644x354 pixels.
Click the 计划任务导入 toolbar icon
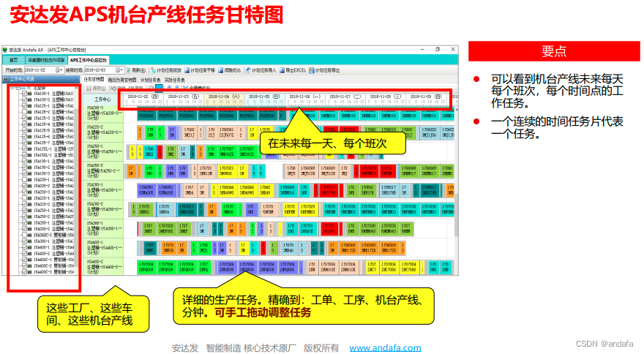(x=248, y=71)
